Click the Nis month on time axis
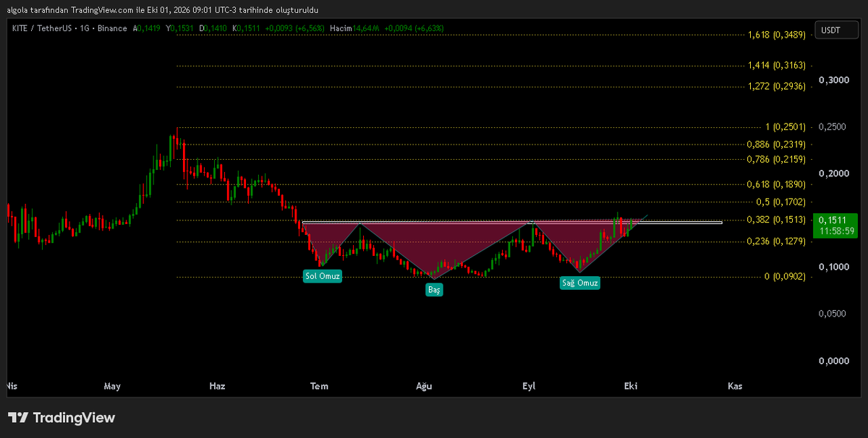The height and width of the screenshot is (438, 868). 11,386
